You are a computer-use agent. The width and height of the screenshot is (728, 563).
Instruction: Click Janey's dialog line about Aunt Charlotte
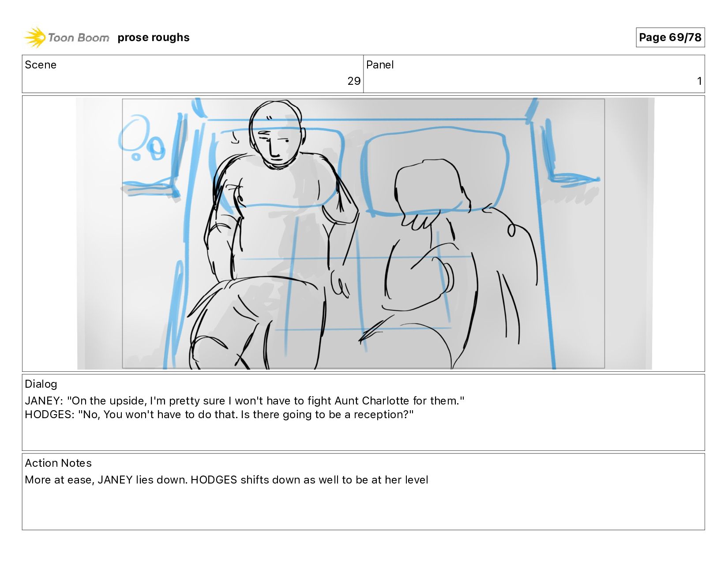pos(244,401)
